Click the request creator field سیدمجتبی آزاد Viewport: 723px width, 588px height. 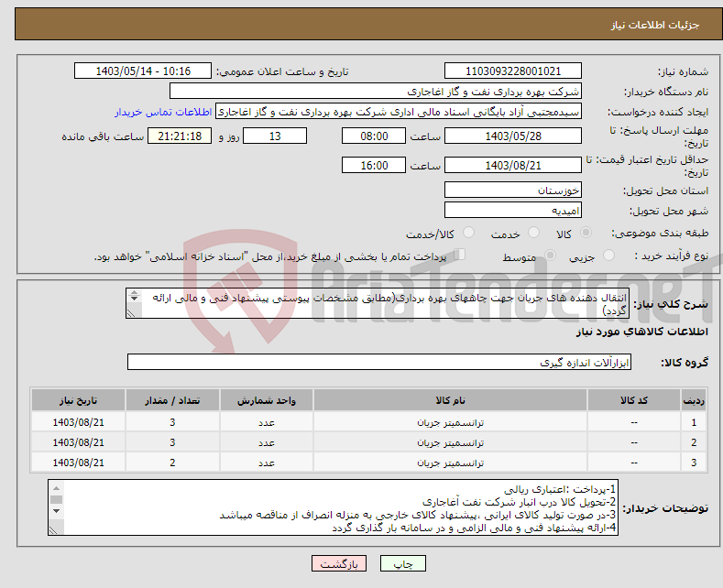(399, 112)
